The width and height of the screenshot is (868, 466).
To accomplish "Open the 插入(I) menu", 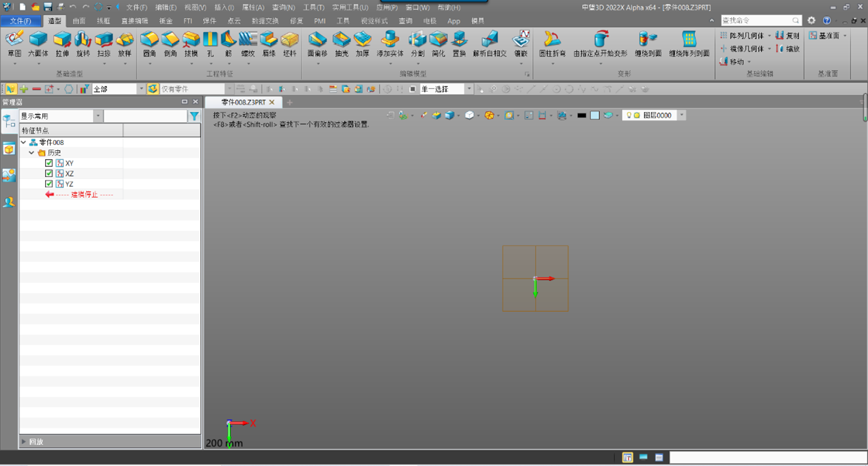I will [x=224, y=8].
